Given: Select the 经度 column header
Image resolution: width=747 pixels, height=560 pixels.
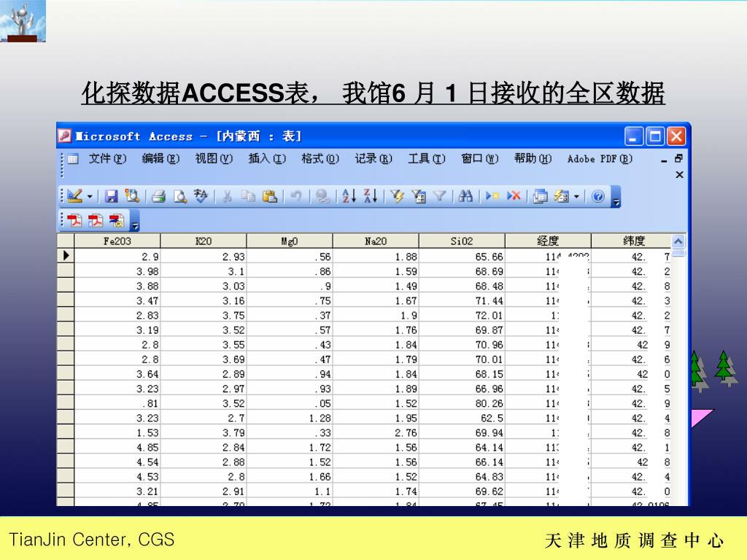Looking at the screenshot, I should pyautogui.click(x=548, y=241).
